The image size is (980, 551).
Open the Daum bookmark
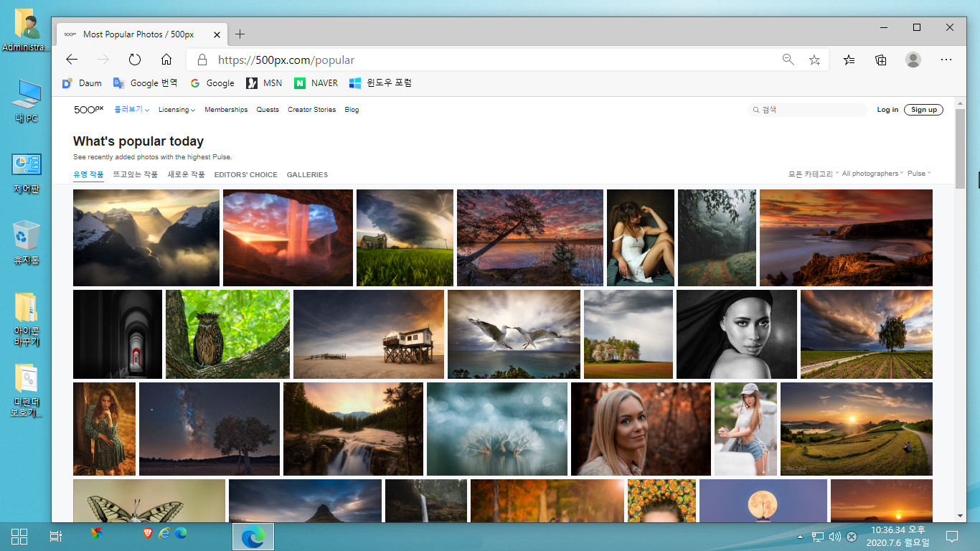[82, 83]
